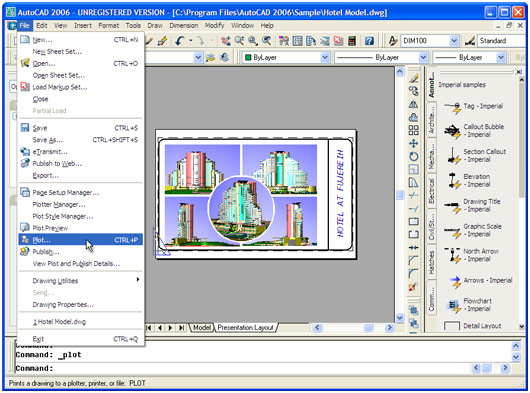The height and width of the screenshot is (393, 530).
Task: Select the Array tool
Action: click(x=414, y=130)
